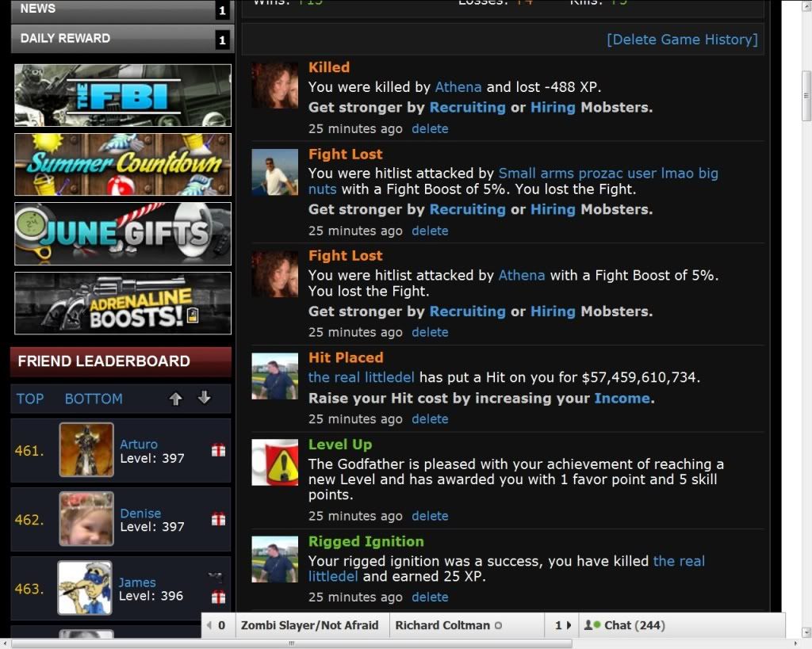Viewport: 812px width, 649px height.
Task: Open Athena's profile link in Killed entry
Action: pyautogui.click(x=458, y=87)
